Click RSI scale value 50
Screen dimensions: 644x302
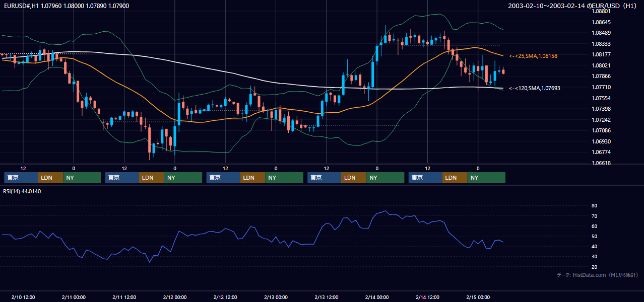pos(594,236)
